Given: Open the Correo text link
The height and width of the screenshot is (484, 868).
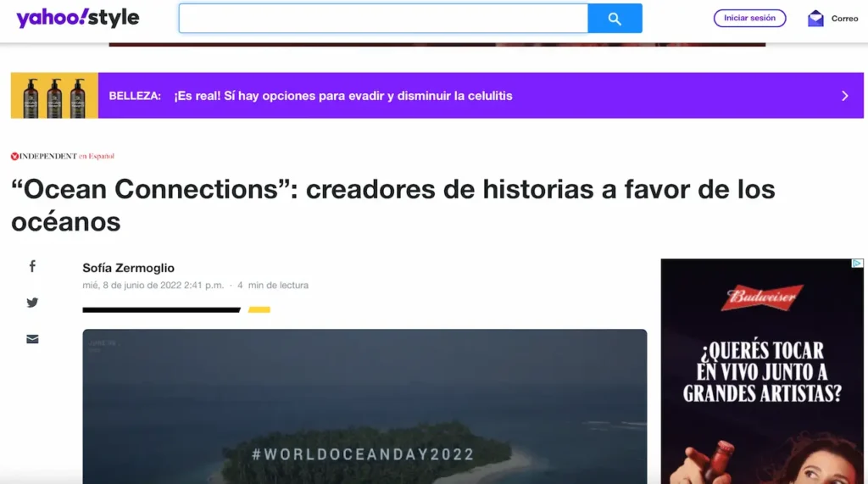Looking at the screenshot, I should pos(844,19).
